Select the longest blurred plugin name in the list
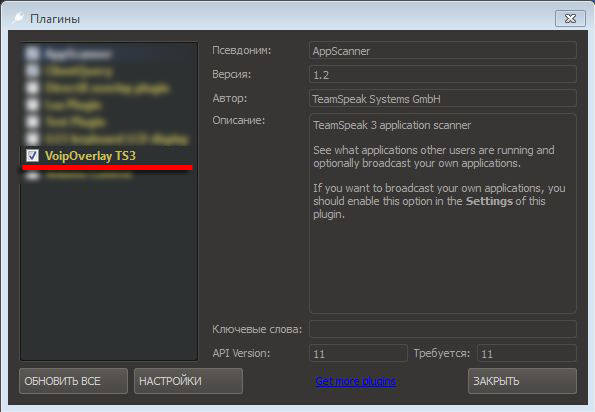The image size is (595, 412). [x=117, y=139]
